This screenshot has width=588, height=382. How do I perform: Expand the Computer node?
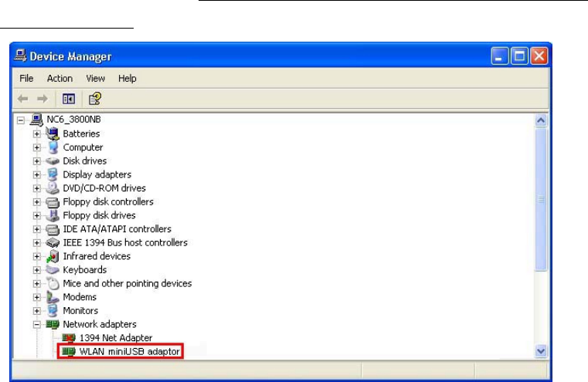(37, 147)
